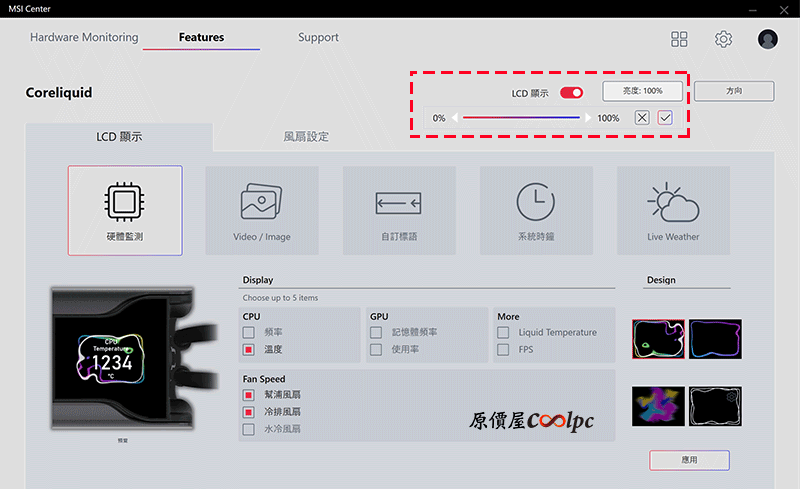Uncheck CPU 溫度 checkbox
Screen dimensions: 800x489
point(248,350)
